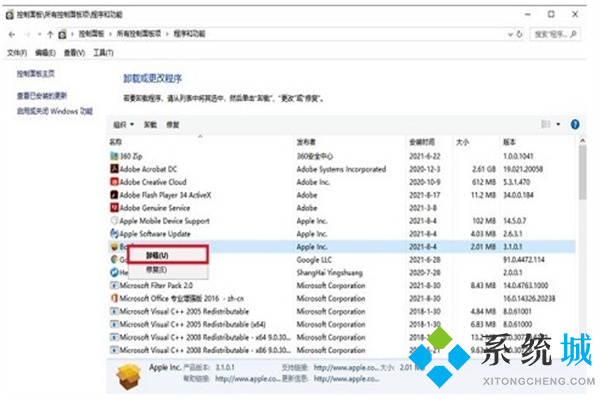Expand the Organize dropdown in toolbar
Viewport: 600px width, 399px height.
point(124,125)
